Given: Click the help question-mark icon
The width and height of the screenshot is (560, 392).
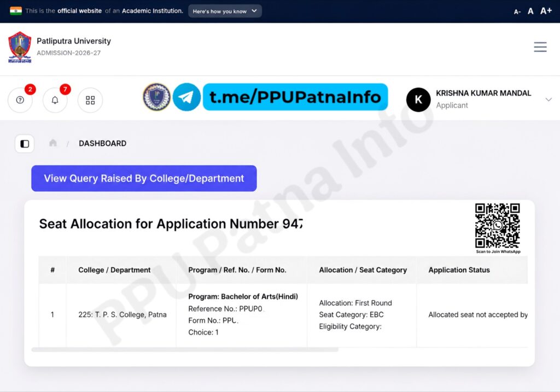Looking at the screenshot, I should [x=20, y=100].
